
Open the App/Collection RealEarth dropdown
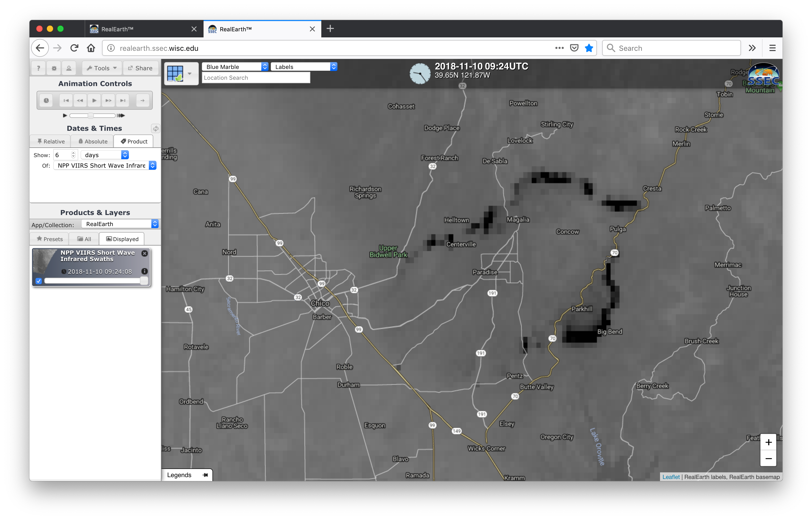point(120,224)
